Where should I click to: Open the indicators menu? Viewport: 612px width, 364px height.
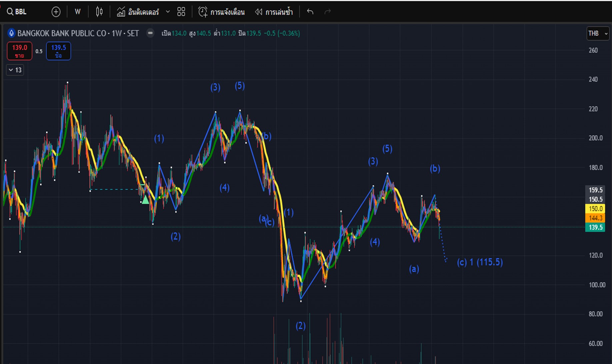[138, 12]
